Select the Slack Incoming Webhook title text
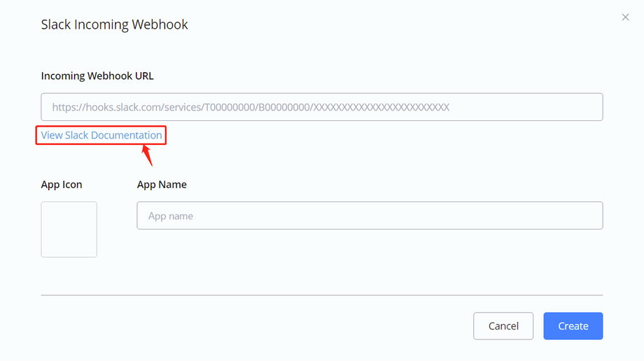The image size is (644, 361). click(x=114, y=24)
